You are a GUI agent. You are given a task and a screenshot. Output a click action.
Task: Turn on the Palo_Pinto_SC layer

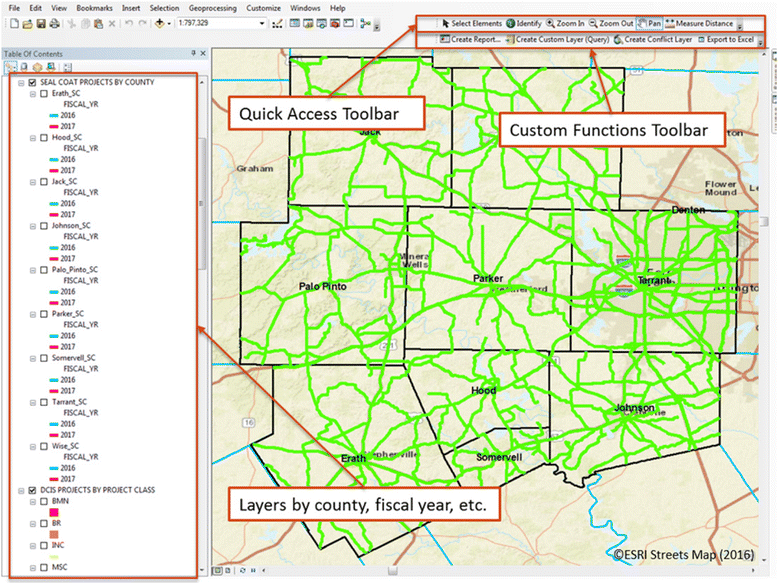(x=44, y=270)
